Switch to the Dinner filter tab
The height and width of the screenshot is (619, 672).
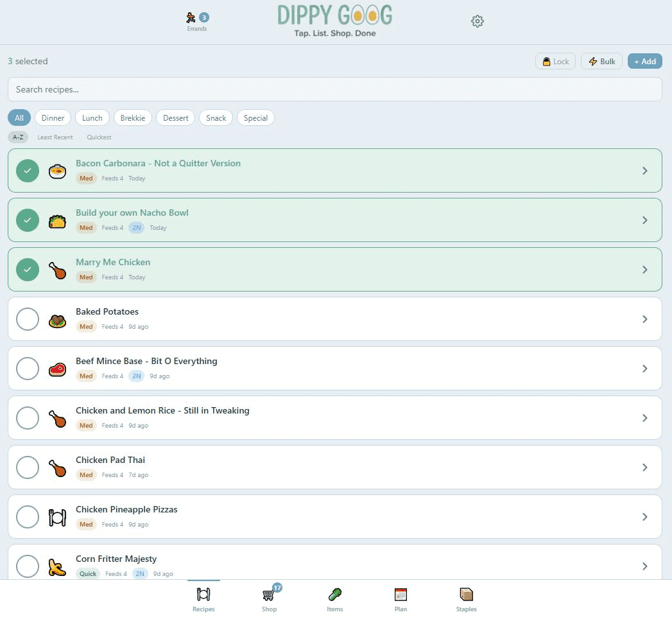53,118
